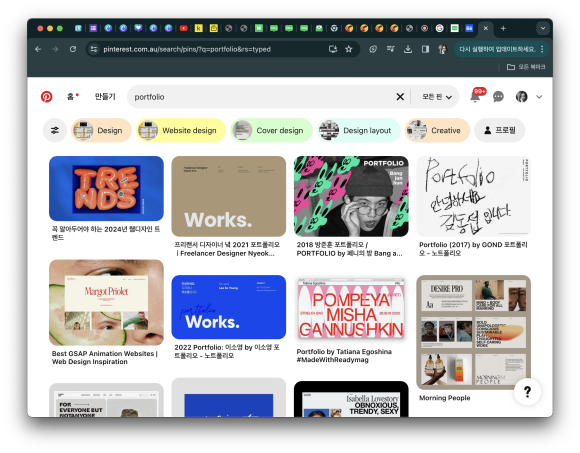Click the install app icon in address bar
The width and height of the screenshot is (580, 453).
[x=333, y=49]
